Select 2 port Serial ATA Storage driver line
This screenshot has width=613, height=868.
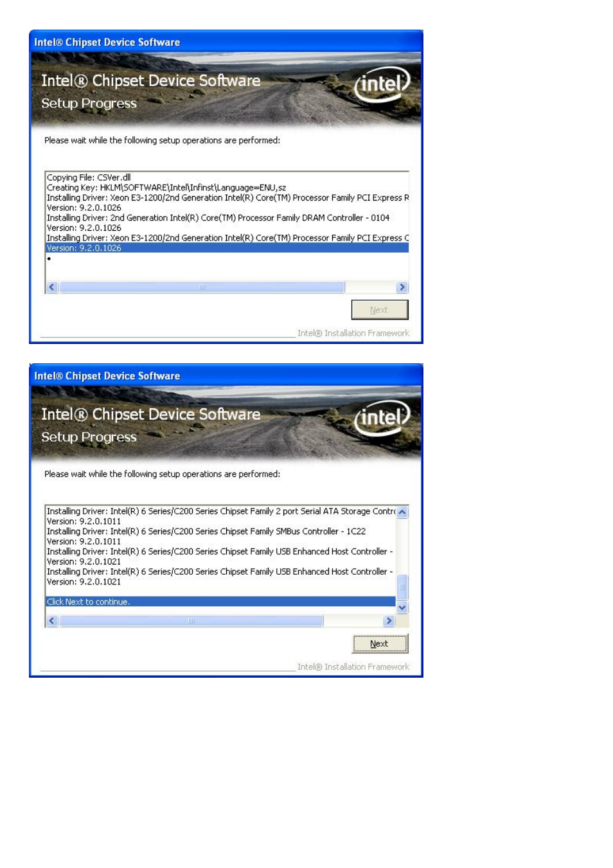click(221, 511)
